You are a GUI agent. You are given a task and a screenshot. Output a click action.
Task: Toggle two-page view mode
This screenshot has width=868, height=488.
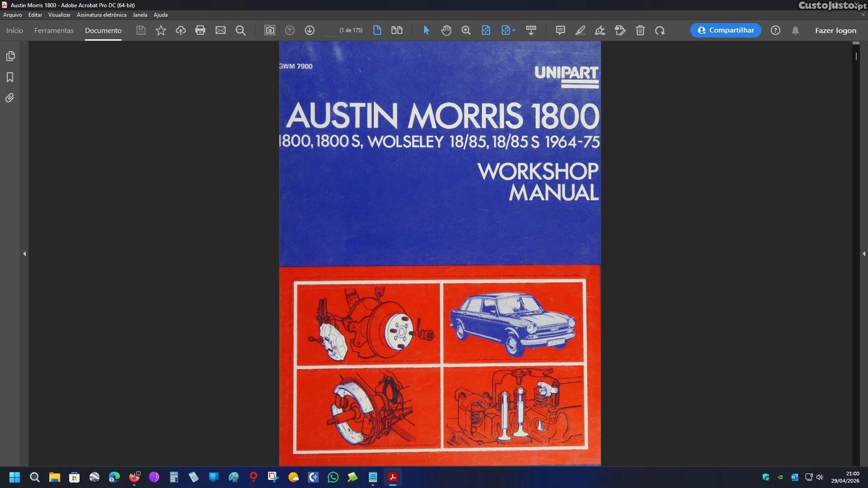397,31
